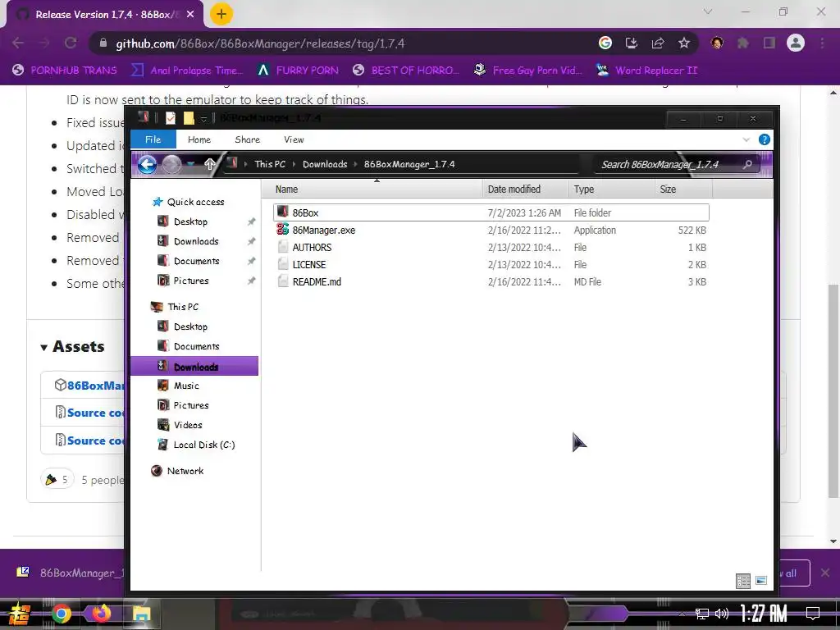Toggle Chrome side panel icon
The height and width of the screenshot is (630, 840).
[769, 43]
